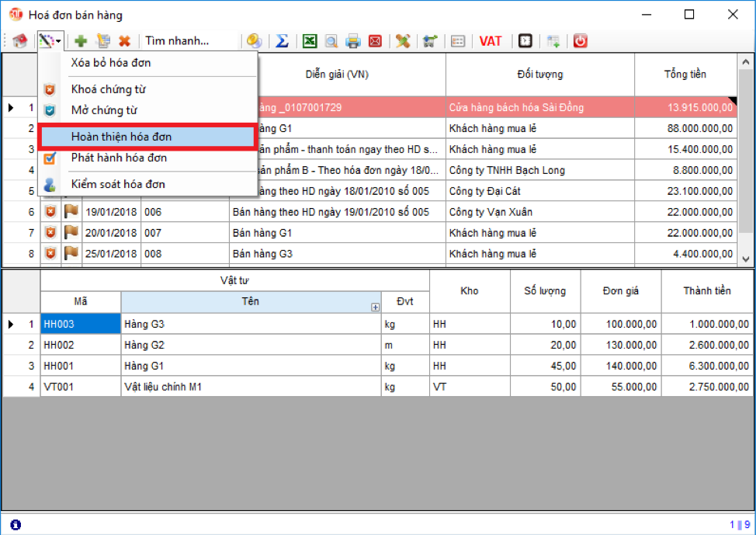Add a new invoice with green plus
The width and height of the screenshot is (756, 535).
81,41
